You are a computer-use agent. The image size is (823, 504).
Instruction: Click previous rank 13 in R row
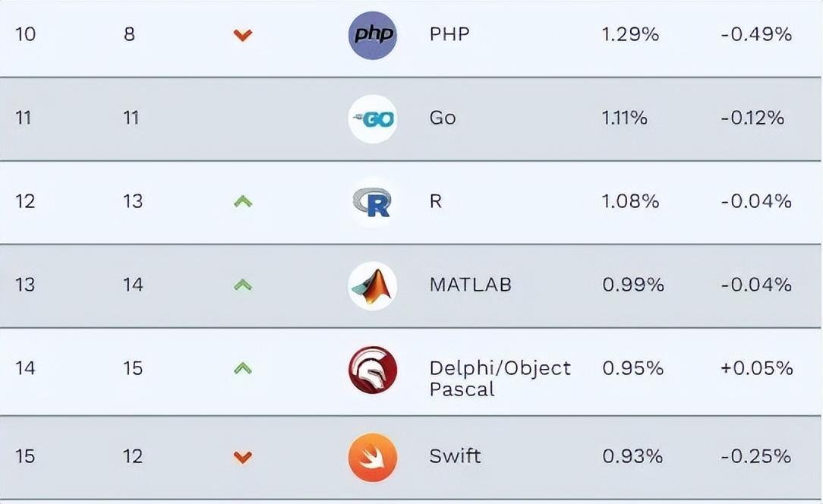[x=133, y=201]
